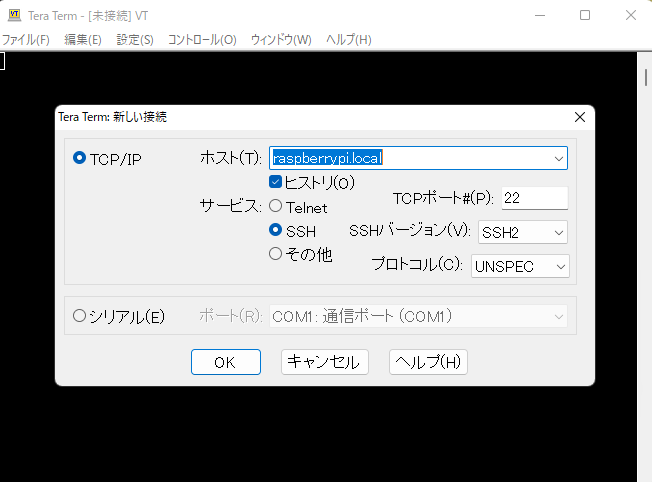Open the ヘルプ(H) menu in menu bar
The width and height of the screenshot is (652, 482).
(348, 40)
